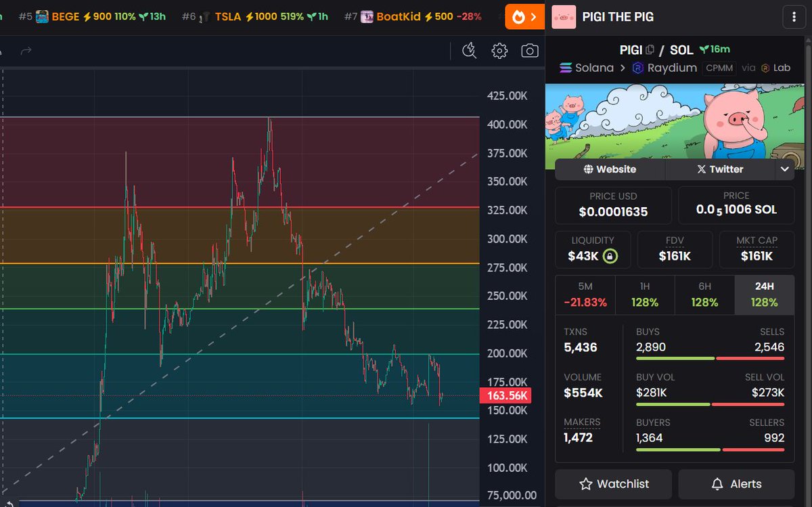Expand more social links chevron
The height and width of the screenshot is (507, 812).
(784, 169)
